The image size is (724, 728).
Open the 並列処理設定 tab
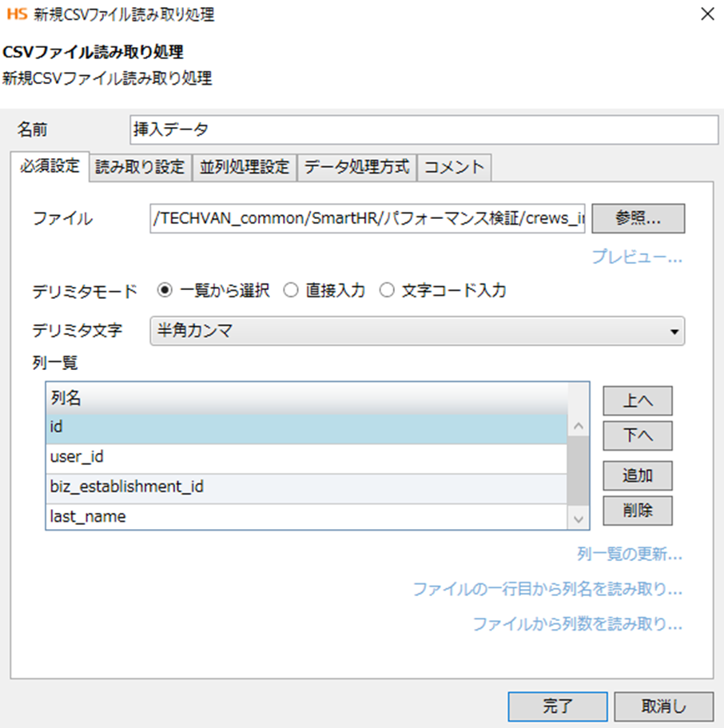(x=245, y=167)
